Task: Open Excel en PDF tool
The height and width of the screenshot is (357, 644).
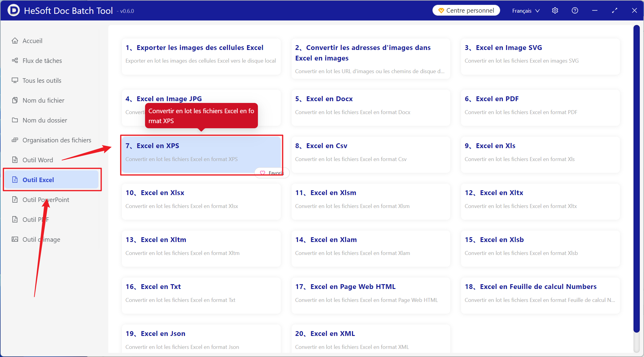Action: pos(540,107)
